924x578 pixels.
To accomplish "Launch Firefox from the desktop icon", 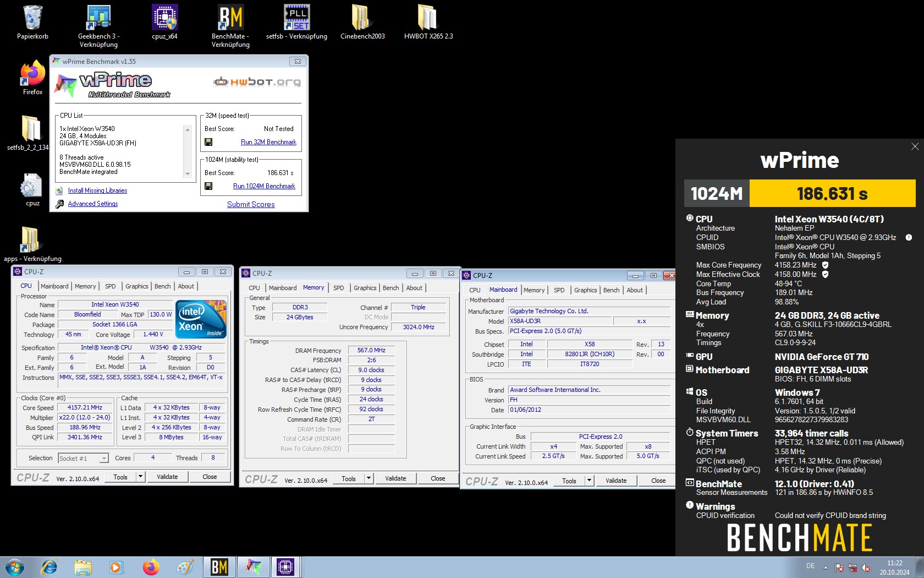I will tap(32, 73).
